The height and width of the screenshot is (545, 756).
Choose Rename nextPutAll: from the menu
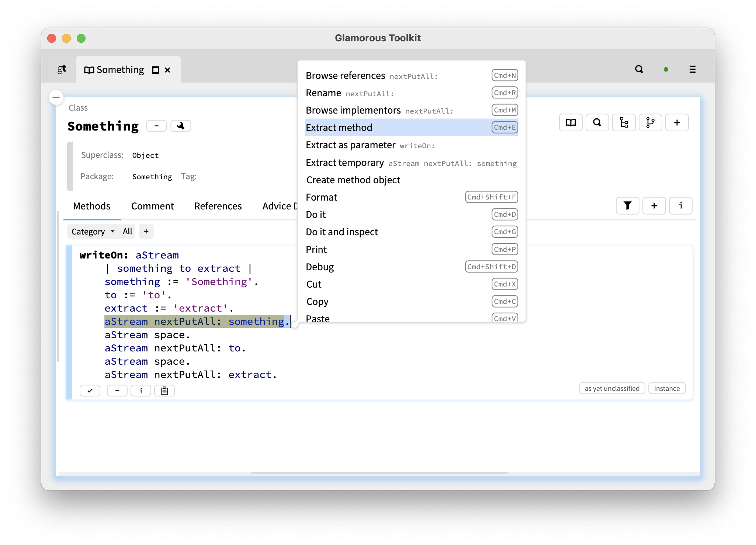[x=412, y=93]
